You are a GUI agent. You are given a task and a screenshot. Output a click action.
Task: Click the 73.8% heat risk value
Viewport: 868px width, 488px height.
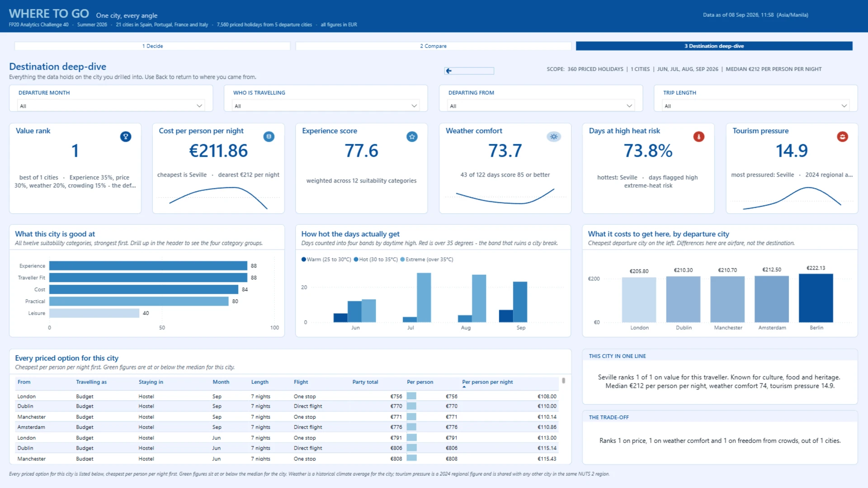pyautogui.click(x=648, y=151)
